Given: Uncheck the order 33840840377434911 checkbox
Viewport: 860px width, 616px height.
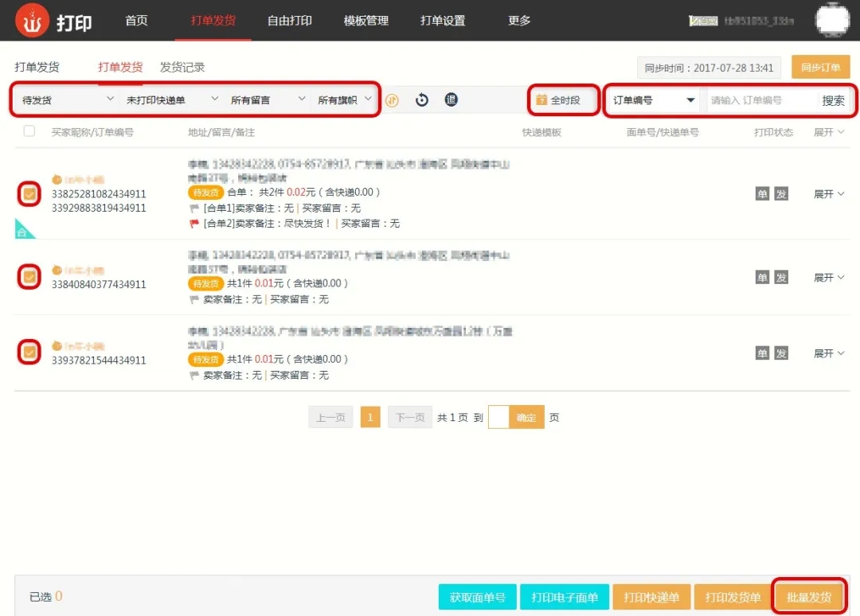Looking at the screenshot, I should coord(29,277).
